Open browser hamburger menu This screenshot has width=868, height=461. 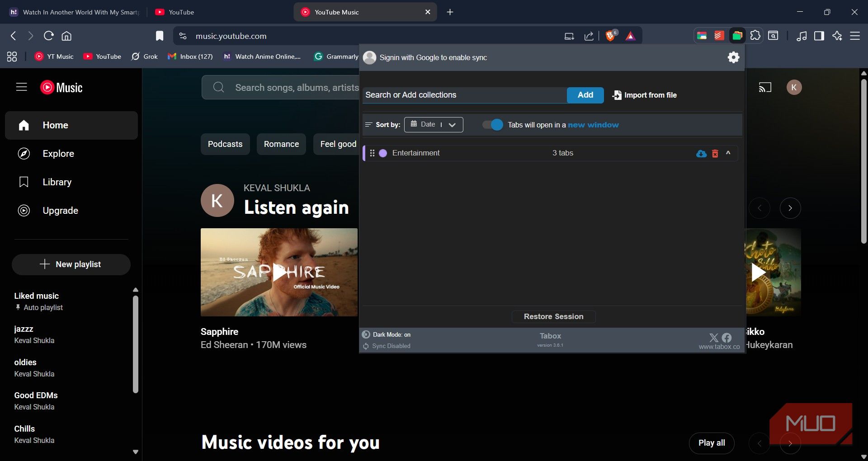point(855,36)
